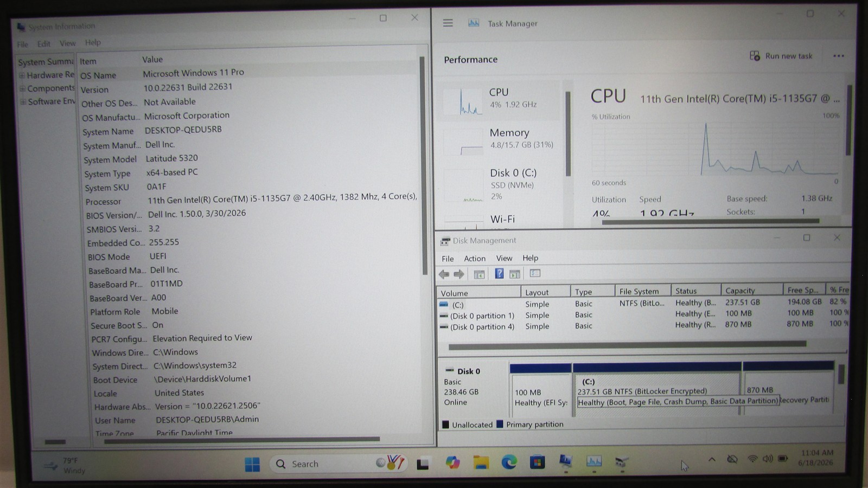The width and height of the screenshot is (868, 488).
Task: Open File Explorer from taskbar
Action: click(481, 462)
